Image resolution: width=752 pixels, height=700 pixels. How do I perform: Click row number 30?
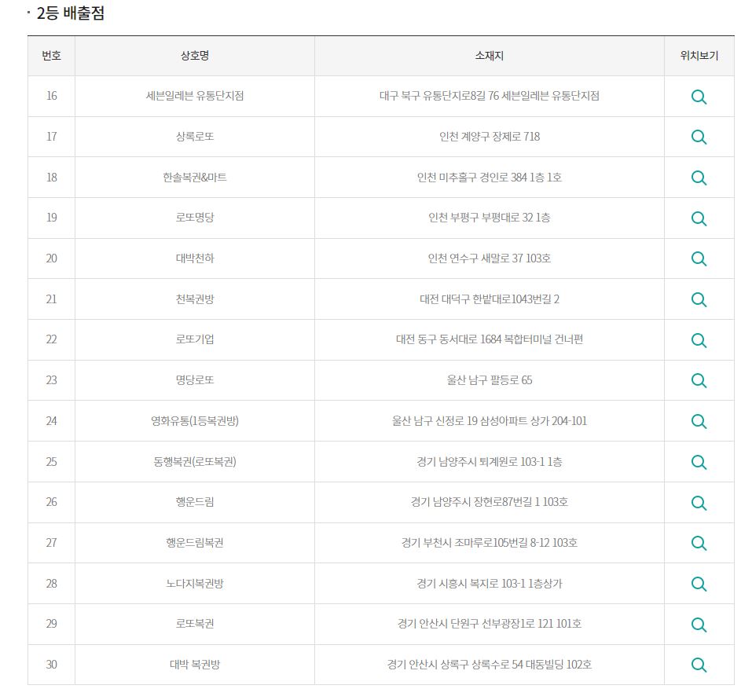point(51,665)
